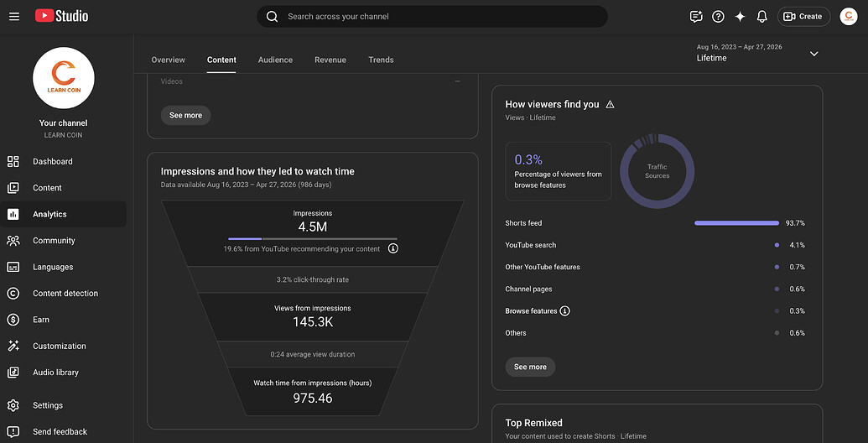Open the hamburger navigation menu
The image size is (868, 443).
coord(14,17)
